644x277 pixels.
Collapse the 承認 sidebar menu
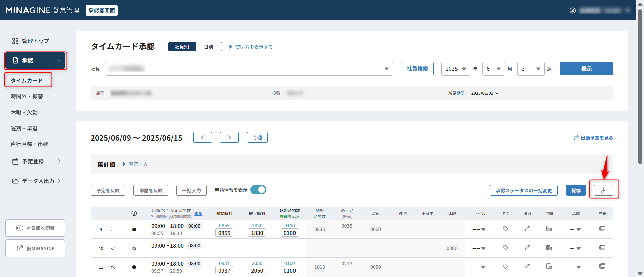pos(35,60)
